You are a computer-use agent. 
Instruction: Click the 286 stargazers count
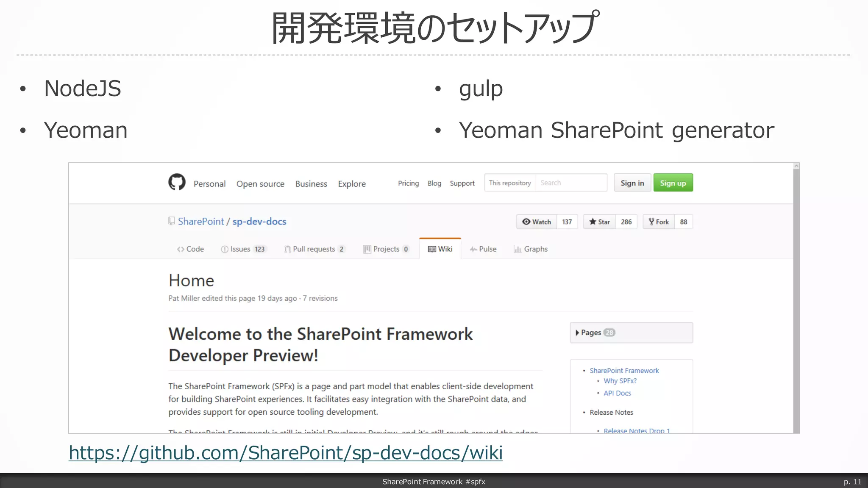pos(626,222)
